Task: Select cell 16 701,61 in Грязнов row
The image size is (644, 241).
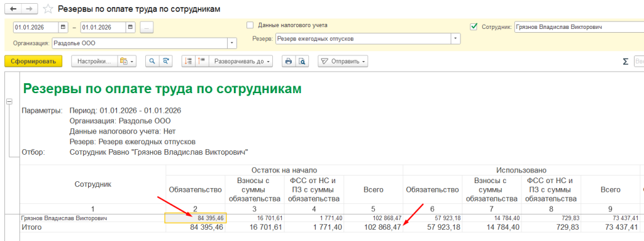Action: coord(254,218)
